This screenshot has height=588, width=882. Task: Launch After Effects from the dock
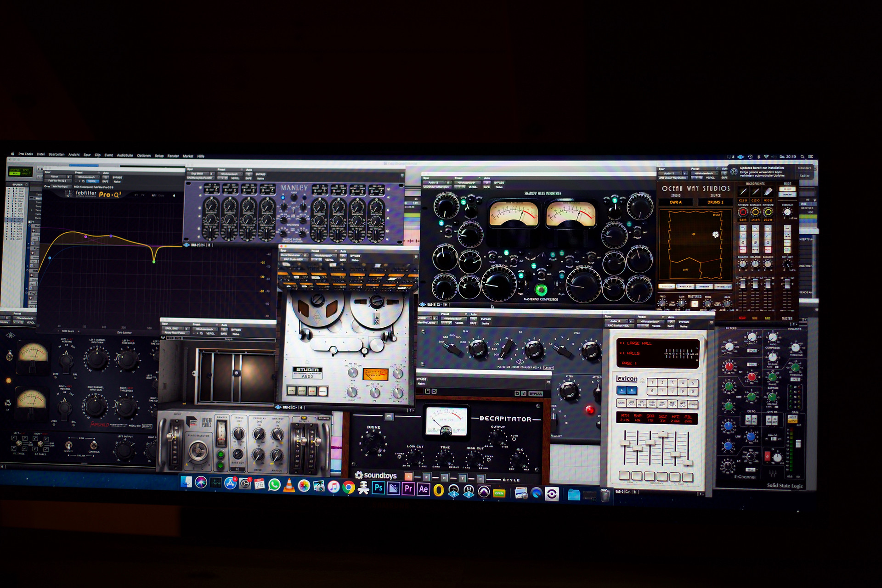[423, 489]
